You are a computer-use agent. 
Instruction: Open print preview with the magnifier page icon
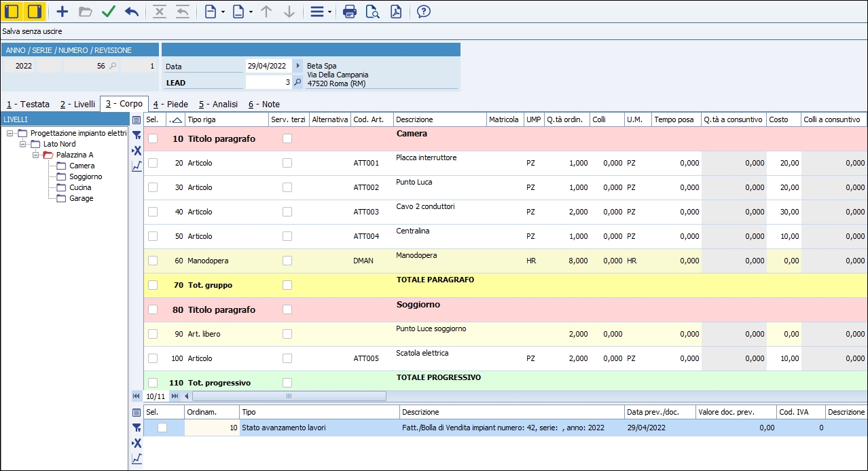372,12
